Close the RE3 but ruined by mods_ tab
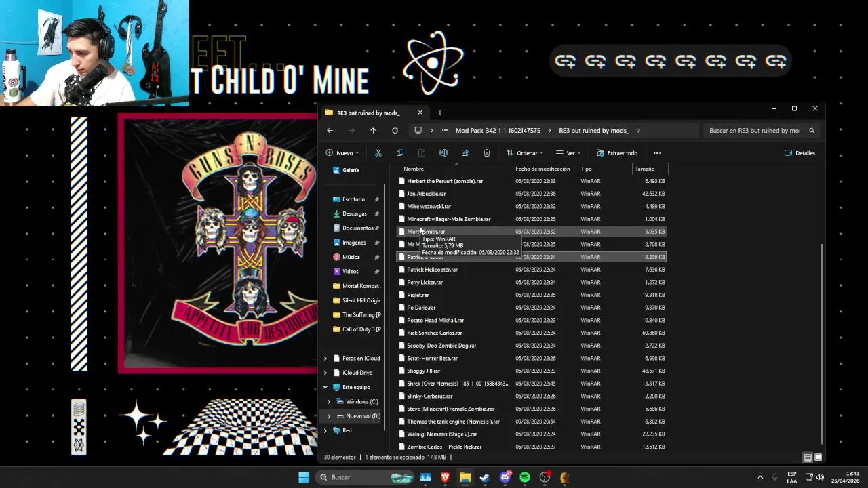The width and height of the screenshot is (868, 488). [x=420, y=113]
